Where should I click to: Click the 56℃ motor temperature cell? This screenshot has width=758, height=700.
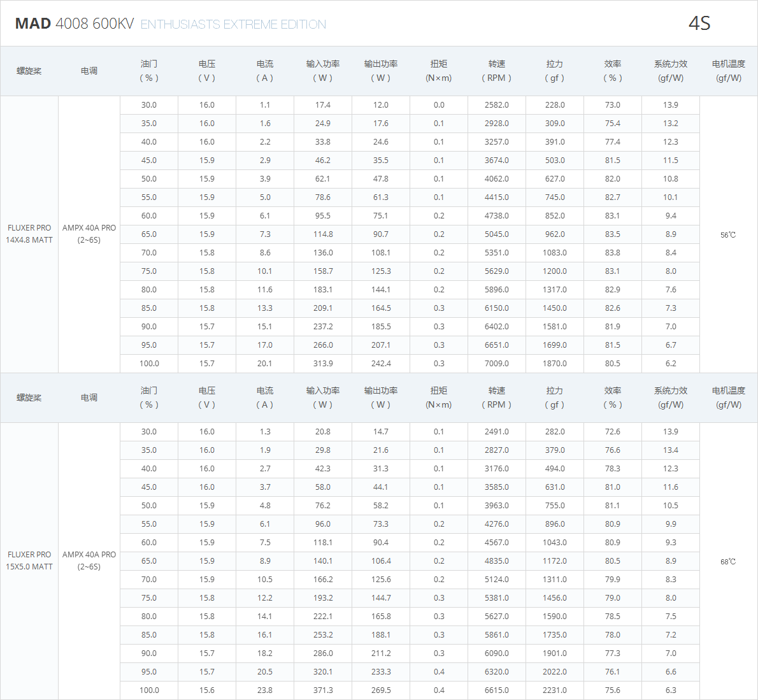(x=729, y=234)
